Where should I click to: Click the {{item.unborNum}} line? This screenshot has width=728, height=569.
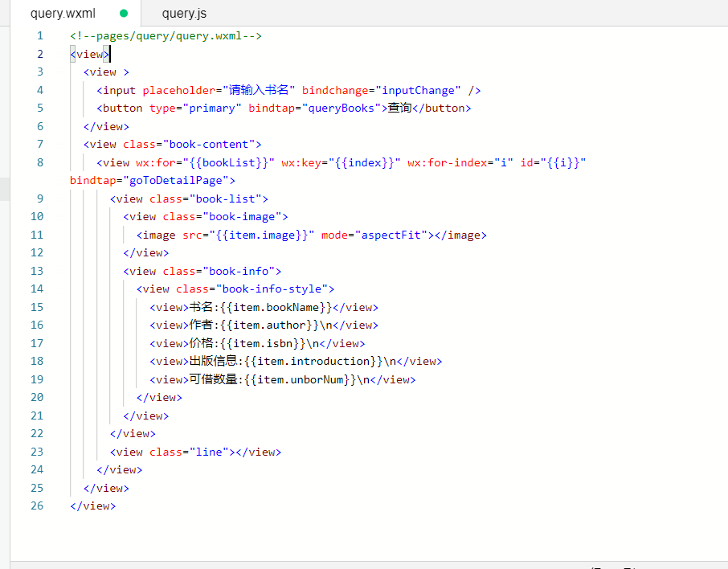click(282, 380)
